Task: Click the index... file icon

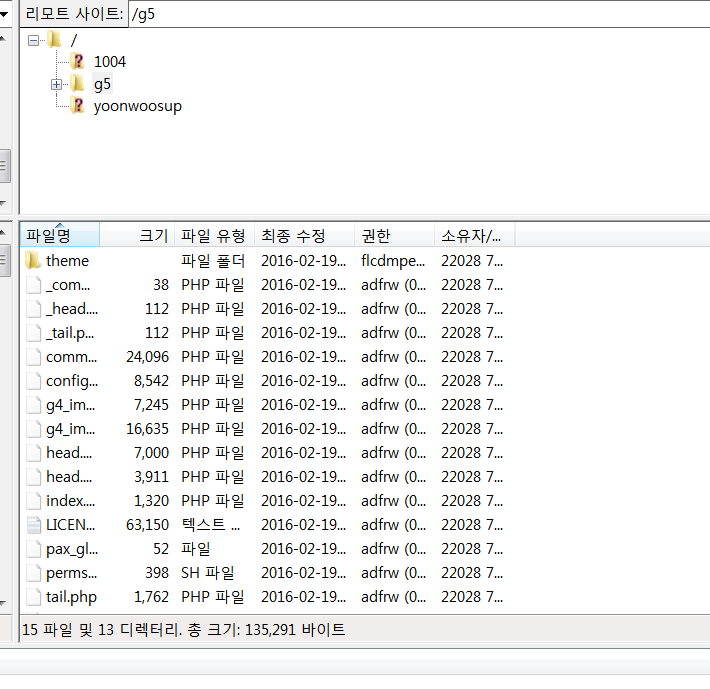Action: point(33,501)
